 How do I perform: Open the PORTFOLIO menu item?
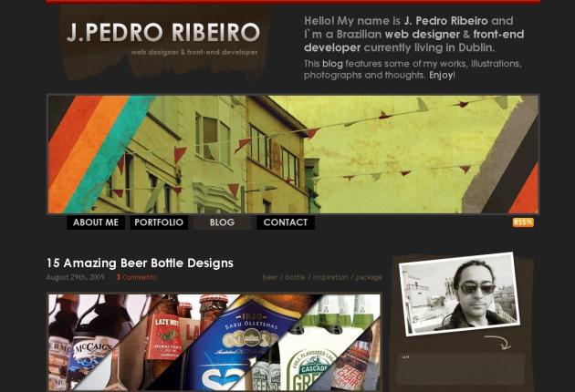(159, 222)
